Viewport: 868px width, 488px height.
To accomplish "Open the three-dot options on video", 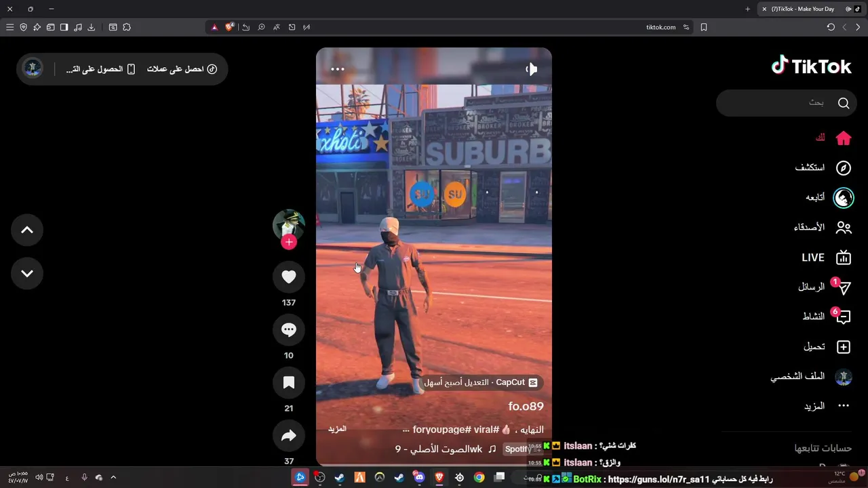I will 338,69.
